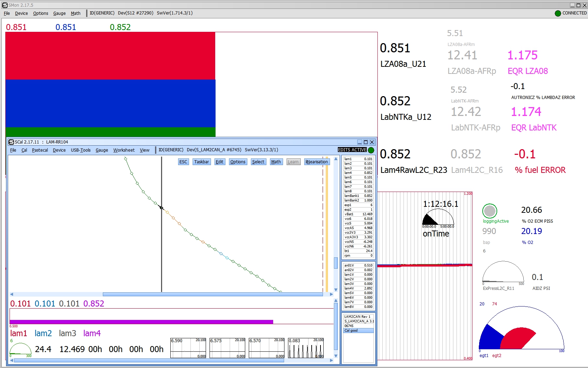Click the SMon application logo icon
The width and height of the screenshot is (588, 368).
tap(5, 5)
